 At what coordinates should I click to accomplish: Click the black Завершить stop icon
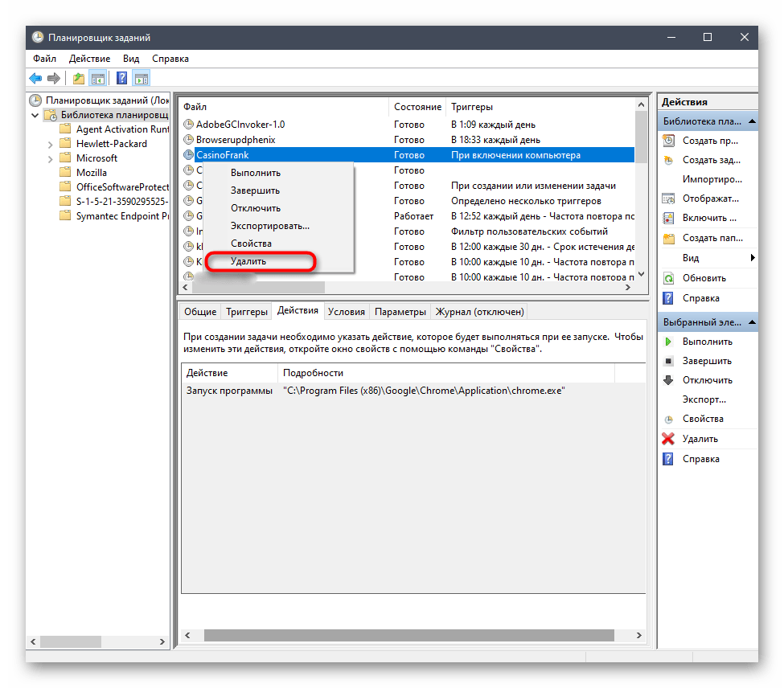[668, 361]
